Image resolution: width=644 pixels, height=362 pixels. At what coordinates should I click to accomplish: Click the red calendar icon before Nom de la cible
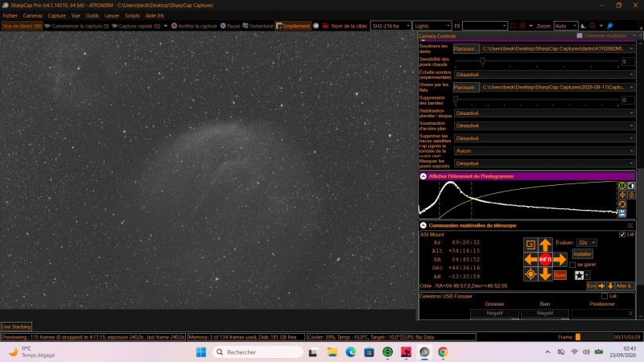[x=325, y=26]
